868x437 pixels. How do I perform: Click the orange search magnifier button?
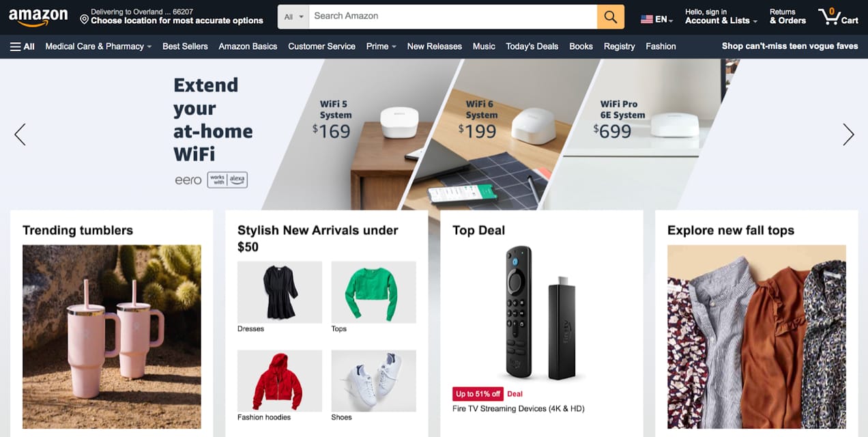click(x=611, y=17)
